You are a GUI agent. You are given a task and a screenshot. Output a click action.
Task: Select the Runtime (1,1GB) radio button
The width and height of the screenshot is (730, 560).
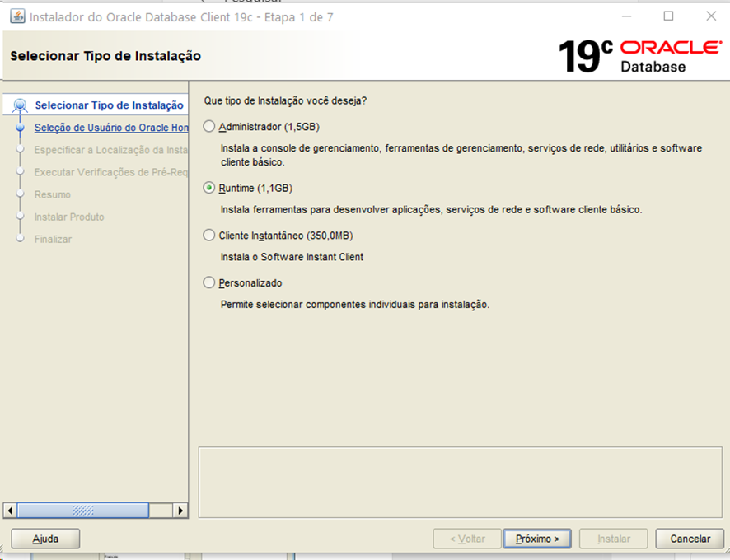tap(209, 188)
